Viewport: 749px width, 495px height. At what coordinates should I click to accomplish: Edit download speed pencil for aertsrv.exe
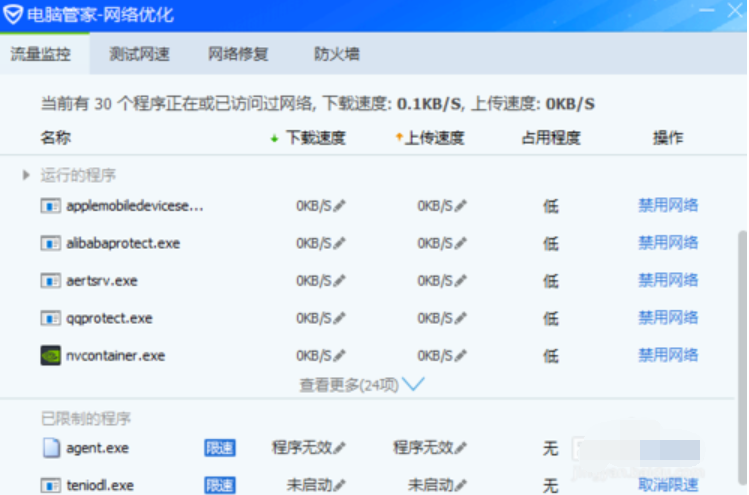340,281
